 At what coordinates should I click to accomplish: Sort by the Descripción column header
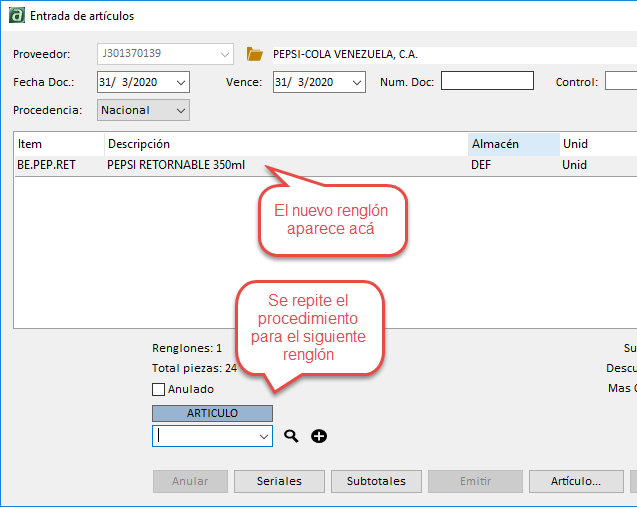tap(285, 144)
